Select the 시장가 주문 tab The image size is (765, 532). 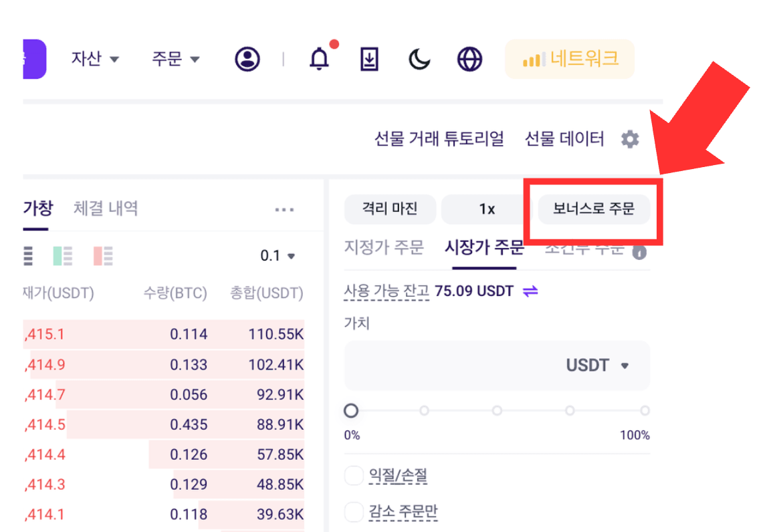[x=484, y=247]
